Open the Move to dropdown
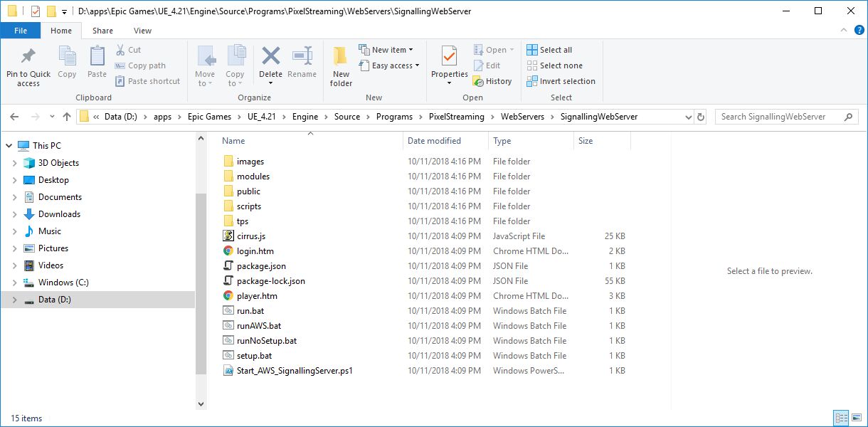This screenshot has width=868, height=427. (x=206, y=66)
